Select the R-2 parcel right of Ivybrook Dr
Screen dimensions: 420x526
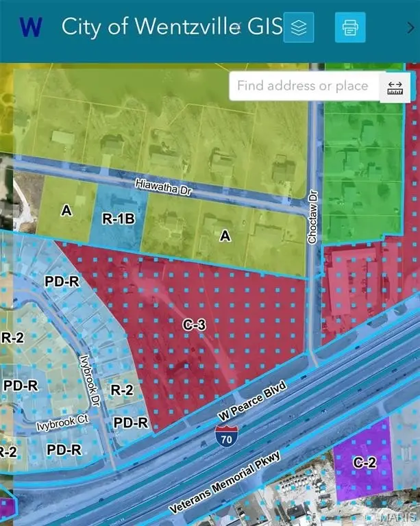[x=122, y=390]
